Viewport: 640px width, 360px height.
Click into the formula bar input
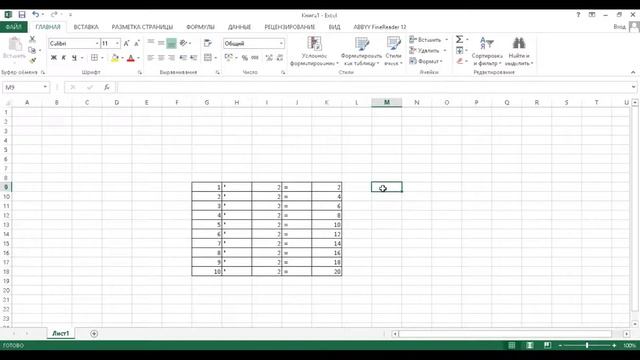[x=373, y=87]
